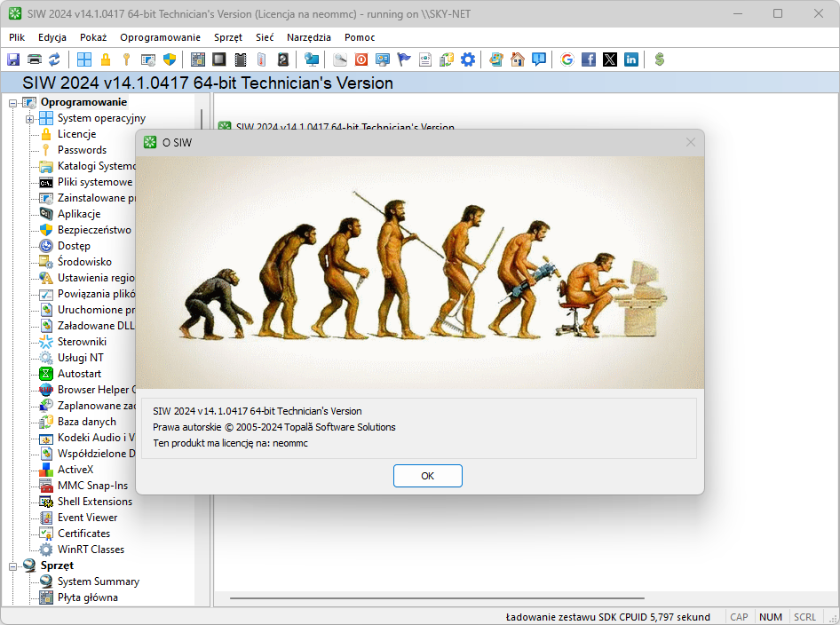Open the Edycja menu
The image size is (840, 625).
tap(52, 37)
